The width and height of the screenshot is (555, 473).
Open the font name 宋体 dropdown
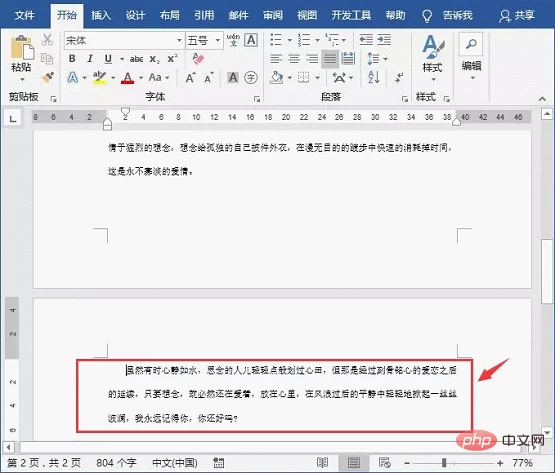point(179,40)
